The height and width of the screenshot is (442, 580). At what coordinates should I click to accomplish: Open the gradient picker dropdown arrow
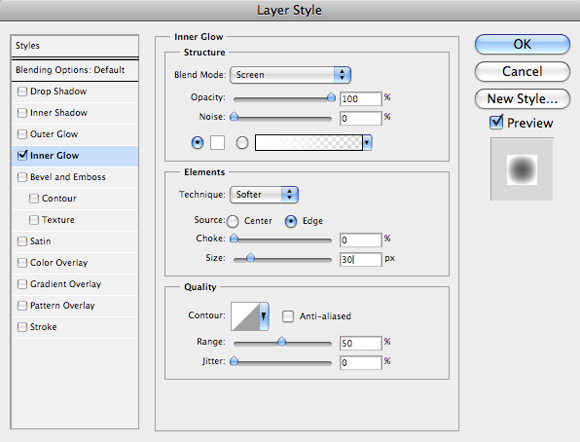[x=367, y=142]
